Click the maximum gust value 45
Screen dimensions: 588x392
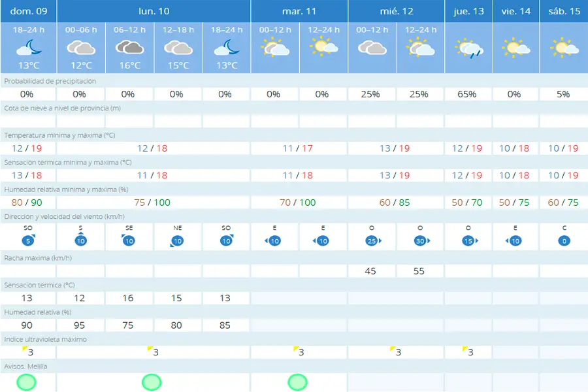click(x=370, y=271)
